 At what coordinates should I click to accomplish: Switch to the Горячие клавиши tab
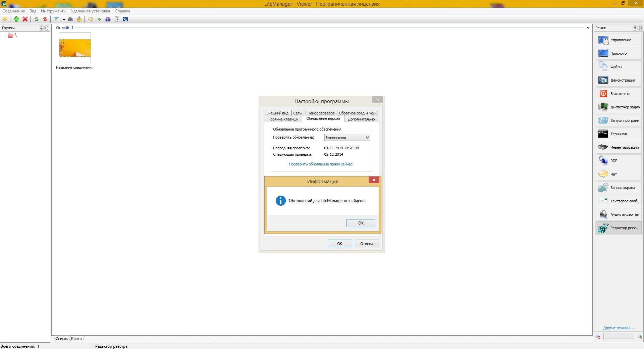pyautogui.click(x=283, y=119)
